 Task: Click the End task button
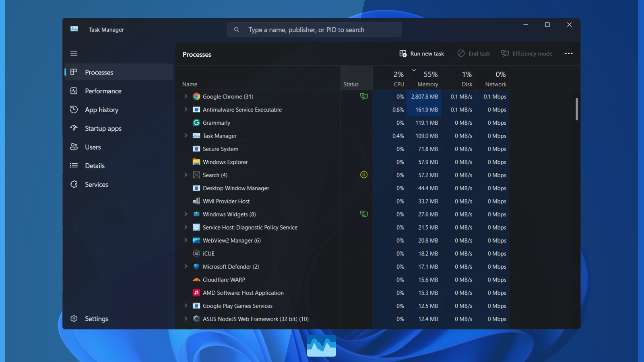tap(474, 53)
